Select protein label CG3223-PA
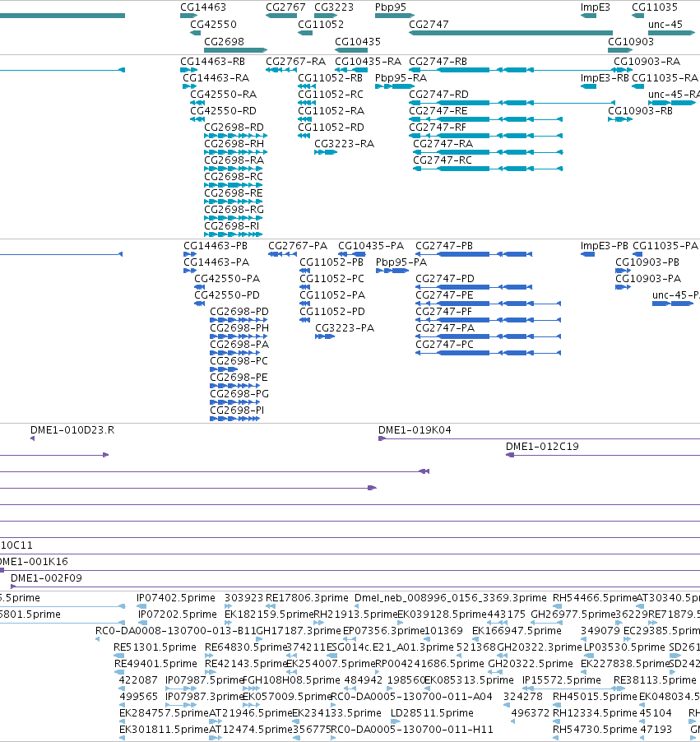The width and height of the screenshot is (700, 742). pyautogui.click(x=345, y=327)
